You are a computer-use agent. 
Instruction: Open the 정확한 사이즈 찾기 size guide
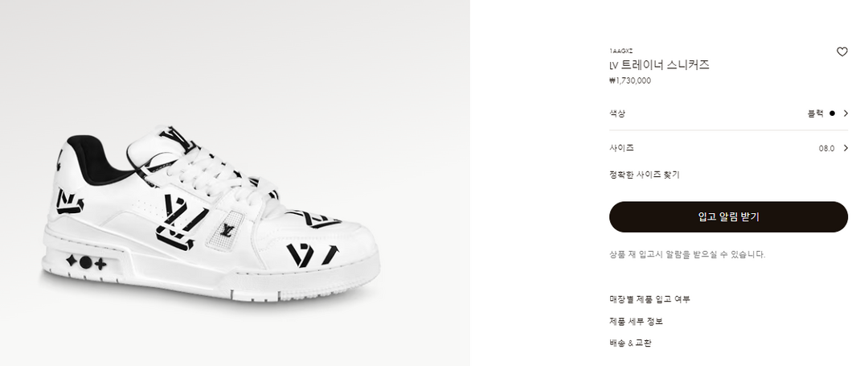pos(645,175)
